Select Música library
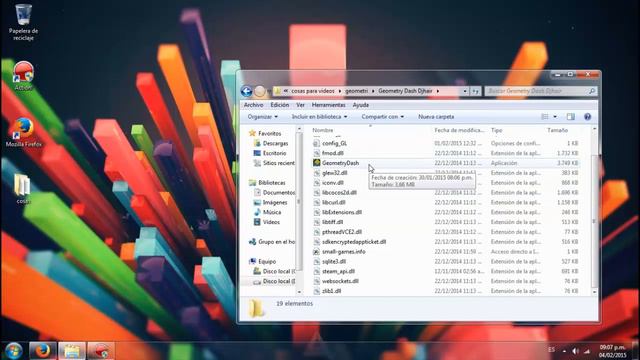The image size is (640, 360). (272, 212)
